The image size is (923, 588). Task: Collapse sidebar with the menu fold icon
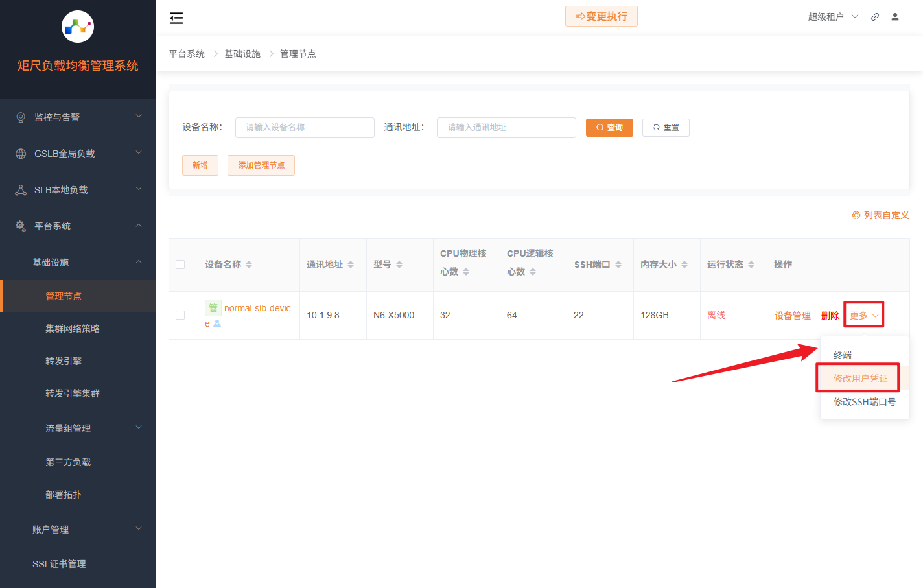[x=176, y=18]
